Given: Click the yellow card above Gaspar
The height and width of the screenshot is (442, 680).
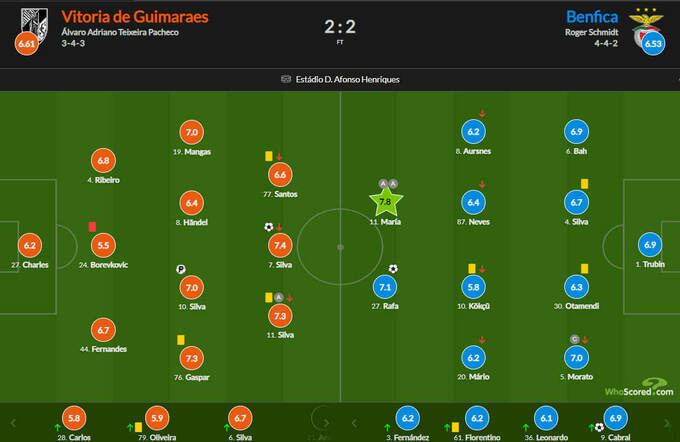Looking at the screenshot, I should [181, 340].
